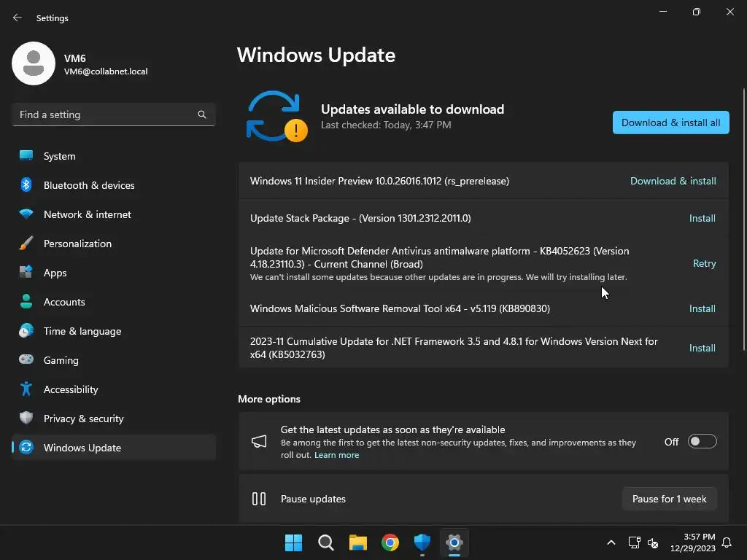Click the Settings gear in taskbar

point(454,542)
